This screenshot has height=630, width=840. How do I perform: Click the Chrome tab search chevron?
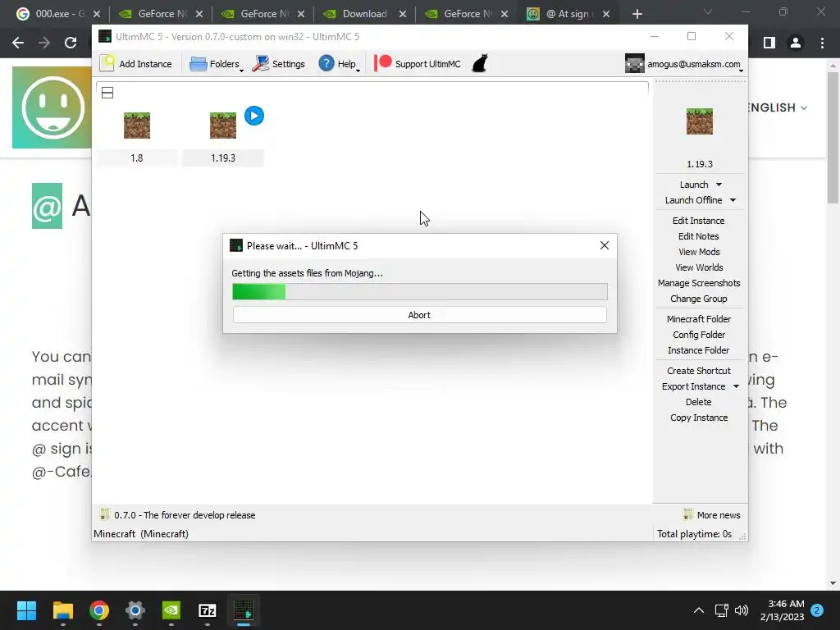point(708,11)
